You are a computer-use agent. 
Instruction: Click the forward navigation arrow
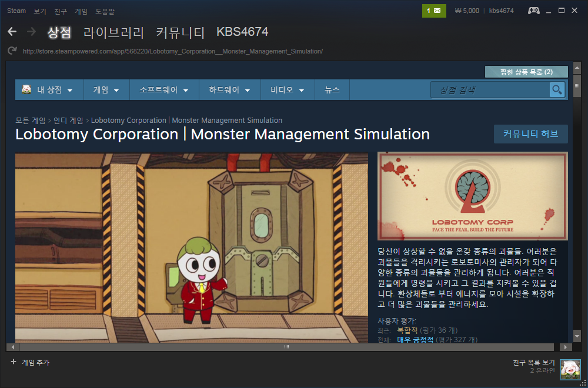click(x=32, y=32)
